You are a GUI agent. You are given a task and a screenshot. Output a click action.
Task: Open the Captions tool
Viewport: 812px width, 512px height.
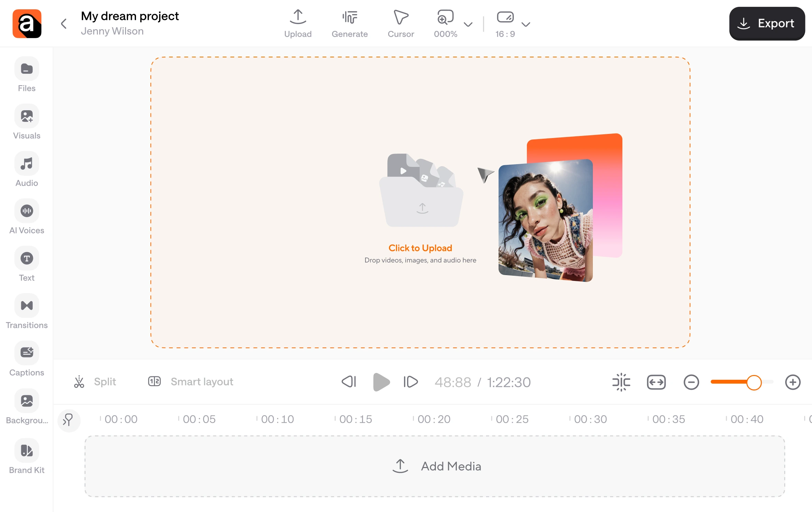(x=27, y=353)
